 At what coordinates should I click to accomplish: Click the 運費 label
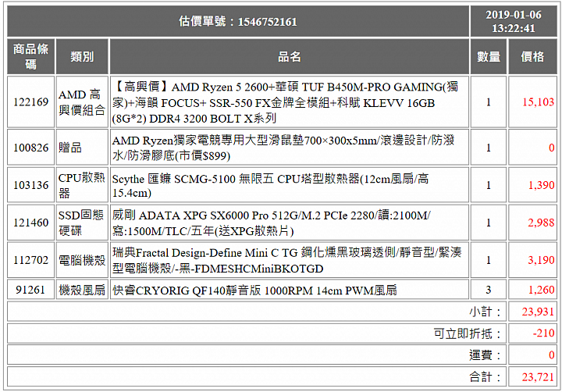pos(485,355)
